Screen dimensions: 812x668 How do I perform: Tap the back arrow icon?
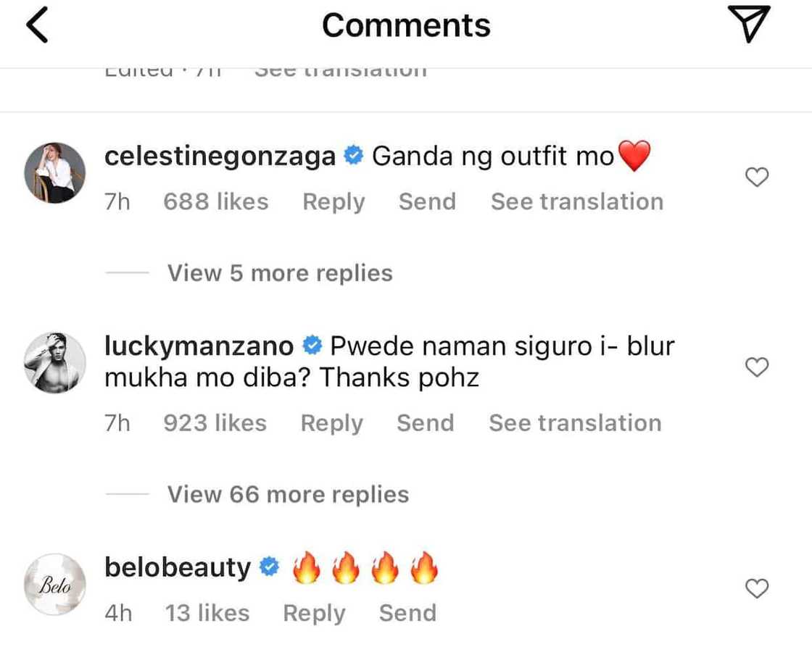(x=37, y=27)
